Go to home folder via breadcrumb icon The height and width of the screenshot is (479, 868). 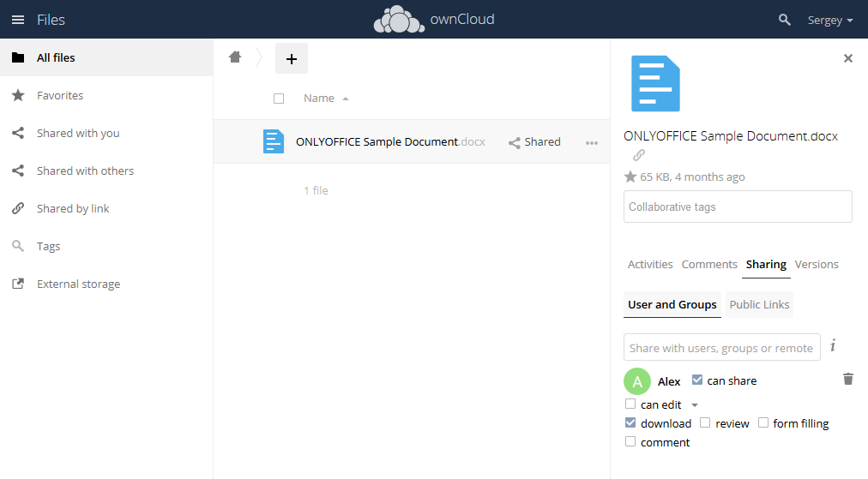pyautogui.click(x=235, y=57)
